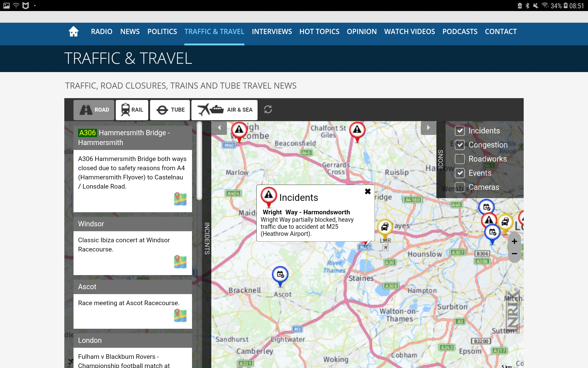Show Hammersmith Bridge closure on map
The height and width of the screenshot is (368, 588).
[x=180, y=199]
